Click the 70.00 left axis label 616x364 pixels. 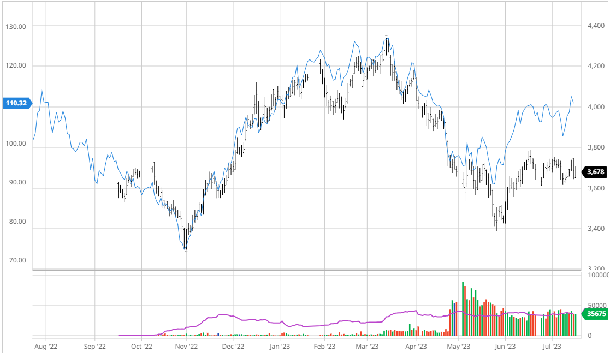click(17, 260)
